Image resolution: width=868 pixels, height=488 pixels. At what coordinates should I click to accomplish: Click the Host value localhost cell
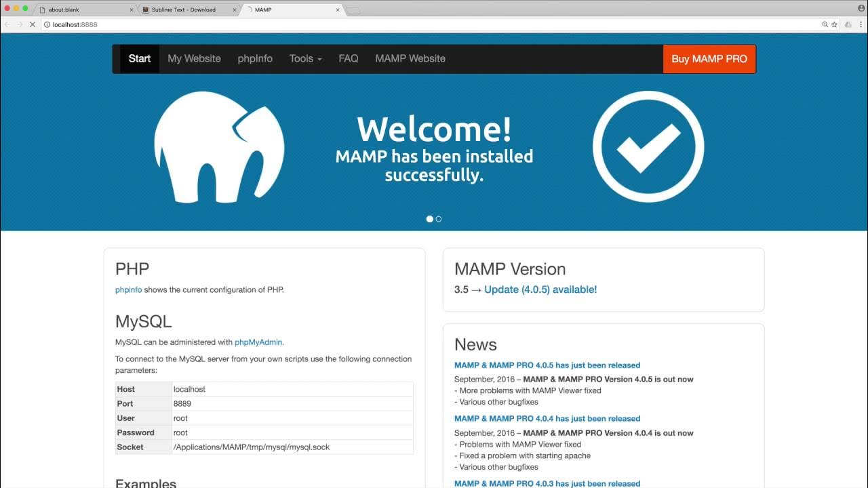(x=292, y=389)
